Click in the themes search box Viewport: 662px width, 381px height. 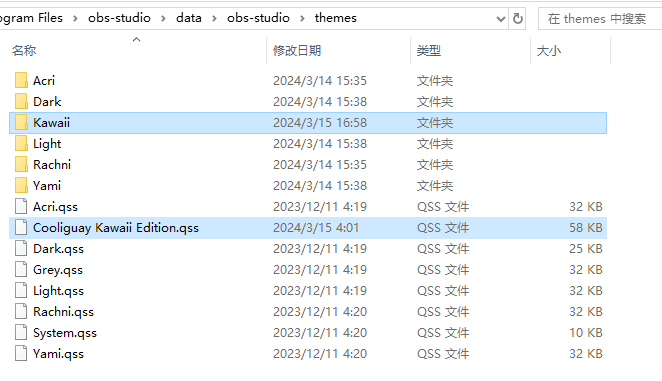pyautogui.click(x=600, y=19)
